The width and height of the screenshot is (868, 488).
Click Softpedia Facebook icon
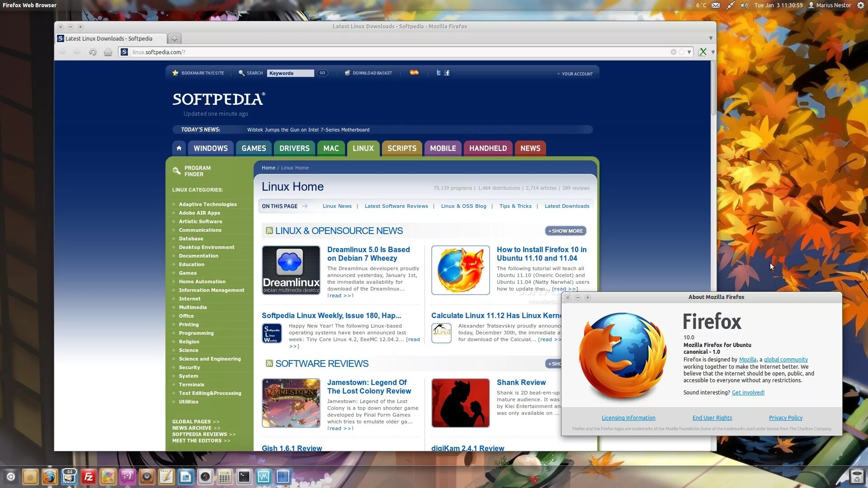pos(447,73)
